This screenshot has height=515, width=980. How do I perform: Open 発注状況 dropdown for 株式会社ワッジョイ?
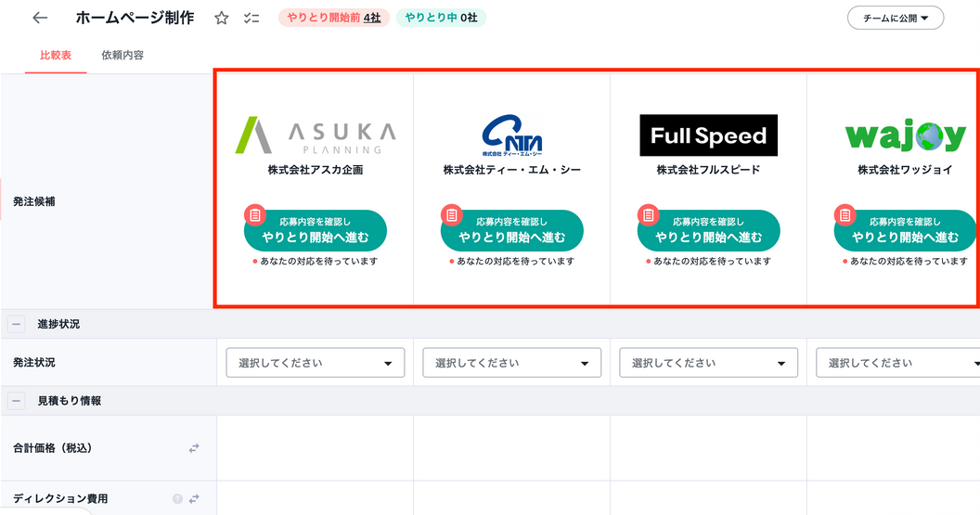pyautogui.click(x=898, y=363)
